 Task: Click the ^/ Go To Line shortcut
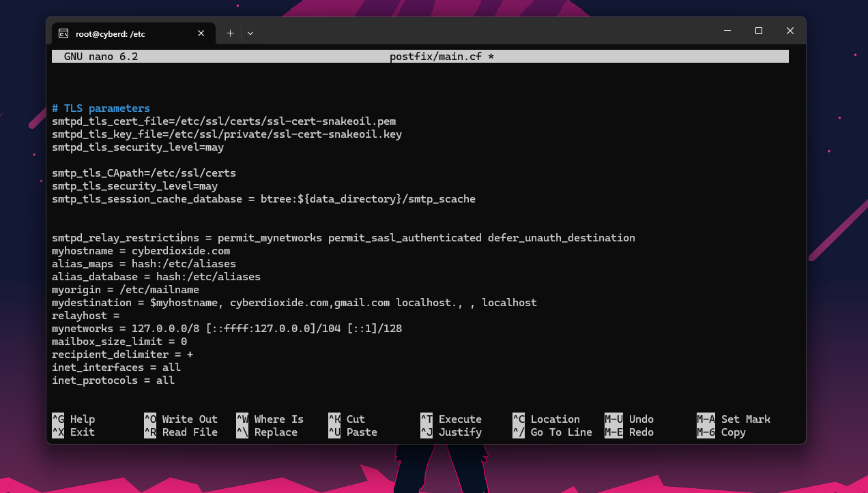point(553,432)
